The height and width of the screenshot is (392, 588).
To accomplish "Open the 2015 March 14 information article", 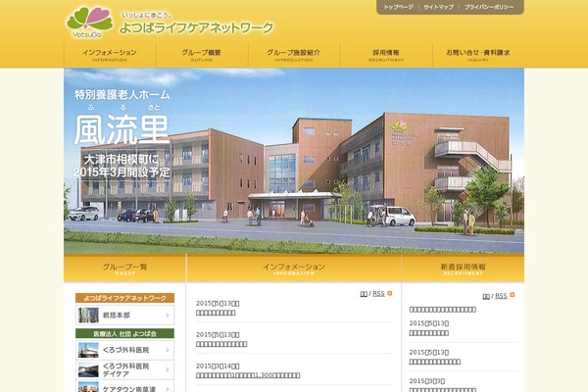I will (248, 375).
